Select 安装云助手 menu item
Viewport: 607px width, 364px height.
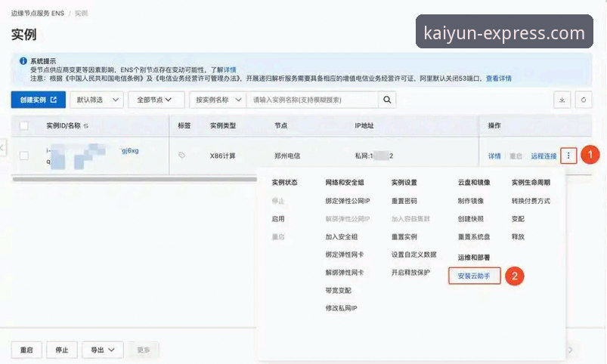[474, 276]
